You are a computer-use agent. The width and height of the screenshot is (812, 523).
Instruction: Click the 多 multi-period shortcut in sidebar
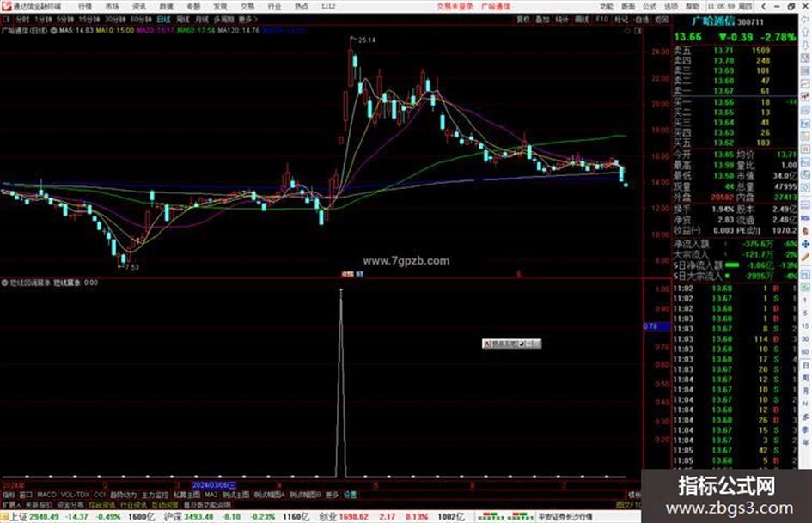[x=805, y=417]
